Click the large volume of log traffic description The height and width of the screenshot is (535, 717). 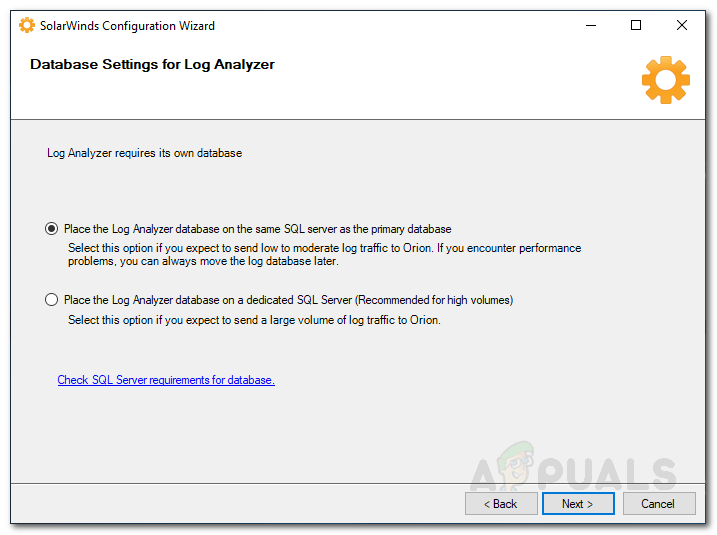coord(254,321)
